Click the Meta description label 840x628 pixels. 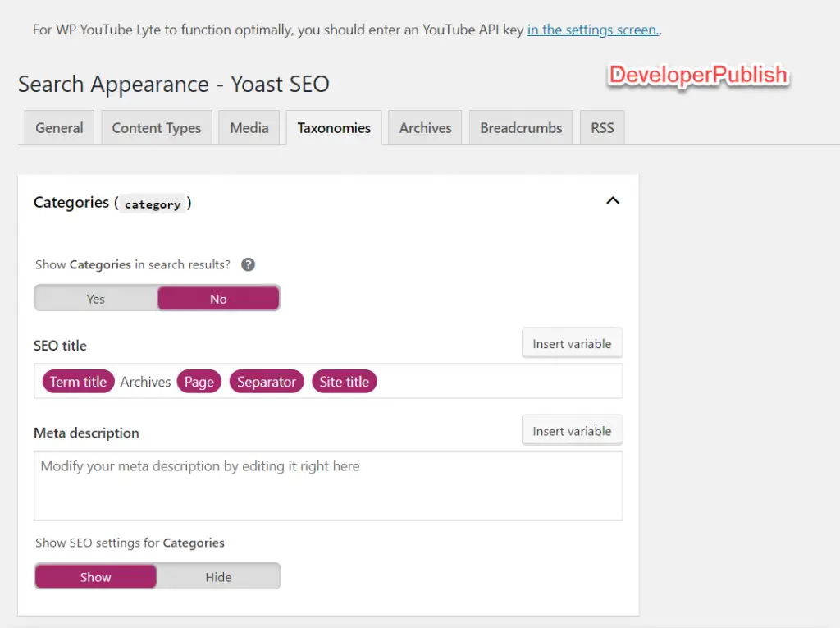(86, 433)
